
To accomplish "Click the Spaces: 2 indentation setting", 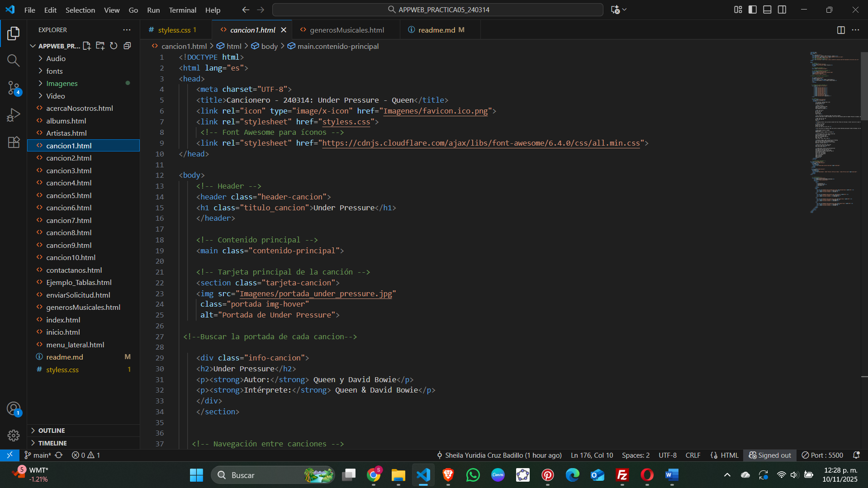I will [x=636, y=455].
